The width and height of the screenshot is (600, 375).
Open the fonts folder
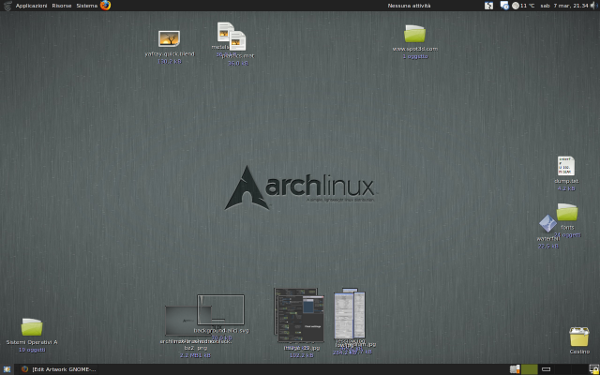tap(567, 212)
